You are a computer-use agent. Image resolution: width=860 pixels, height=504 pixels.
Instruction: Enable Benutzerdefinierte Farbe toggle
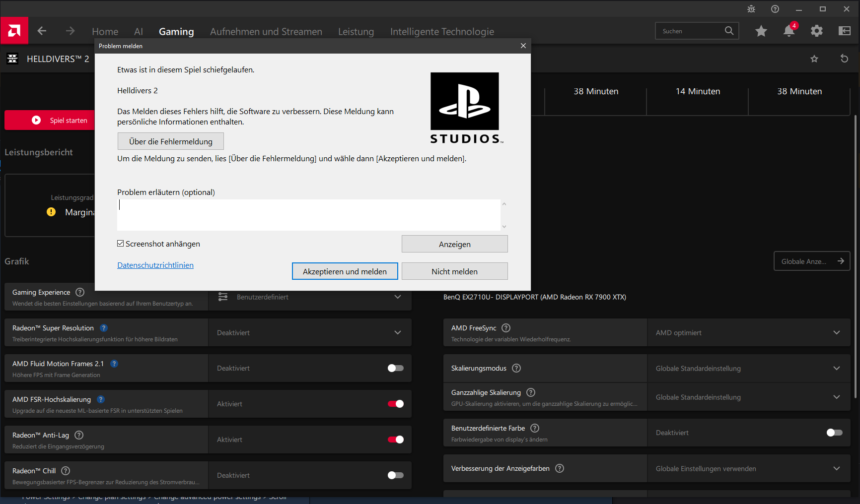click(835, 433)
